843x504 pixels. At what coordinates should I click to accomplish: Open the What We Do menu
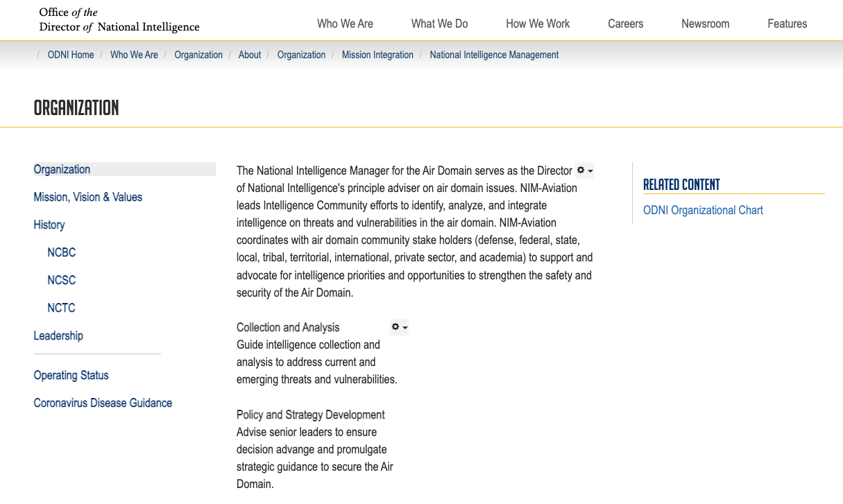[x=439, y=24]
